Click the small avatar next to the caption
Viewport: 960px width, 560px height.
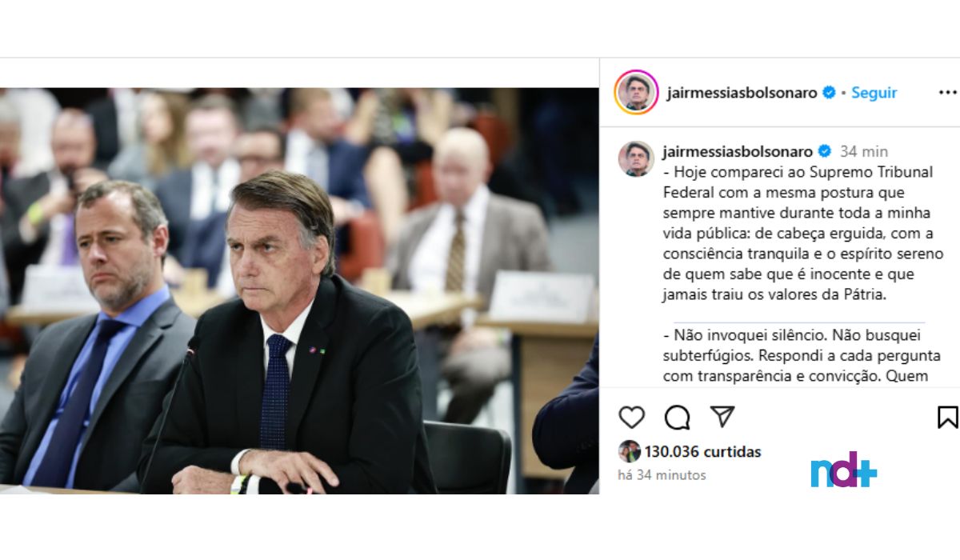coord(636,158)
